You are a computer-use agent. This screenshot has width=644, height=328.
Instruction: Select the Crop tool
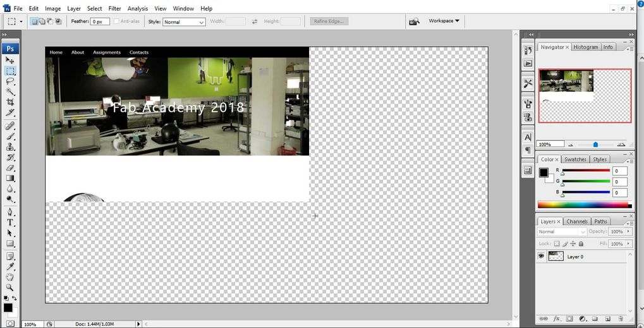(10, 102)
